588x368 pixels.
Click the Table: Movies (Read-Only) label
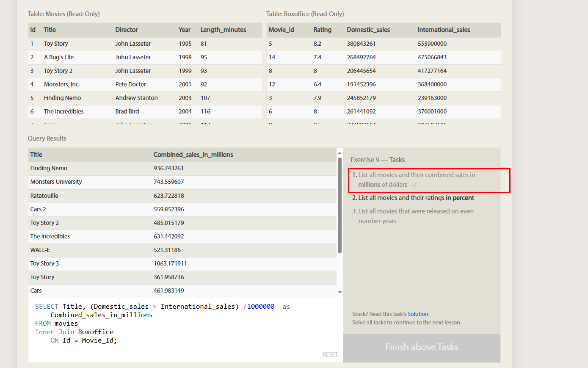pos(63,14)
